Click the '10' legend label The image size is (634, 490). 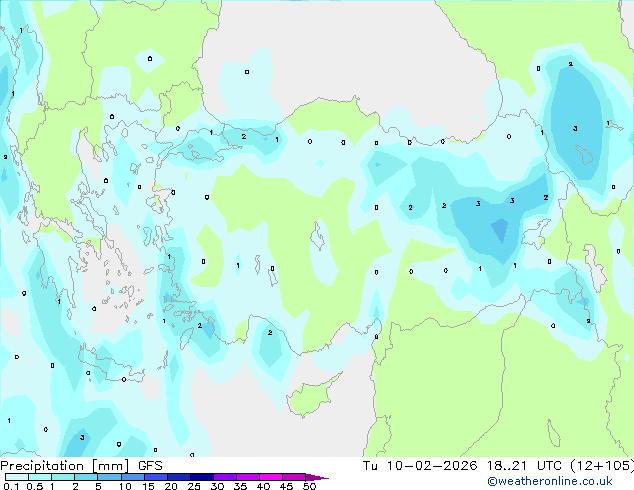[125, 486]
